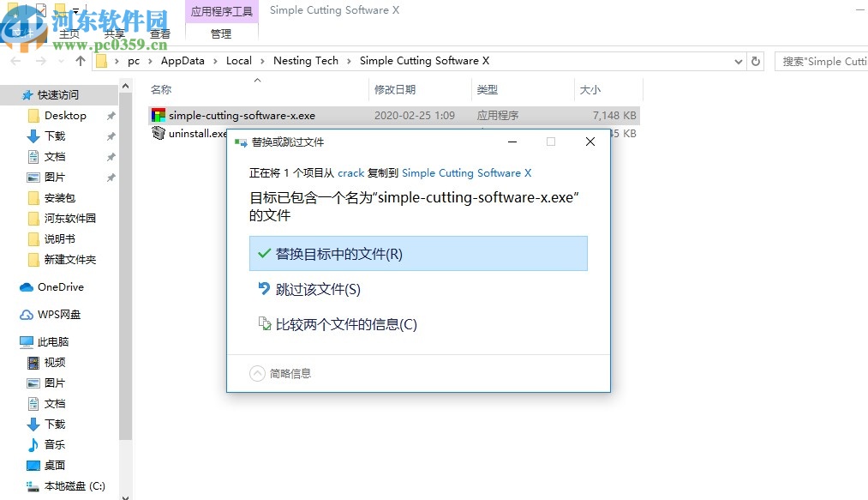Open the 桌面 item in the sidebar

click(x=53, y=465)
